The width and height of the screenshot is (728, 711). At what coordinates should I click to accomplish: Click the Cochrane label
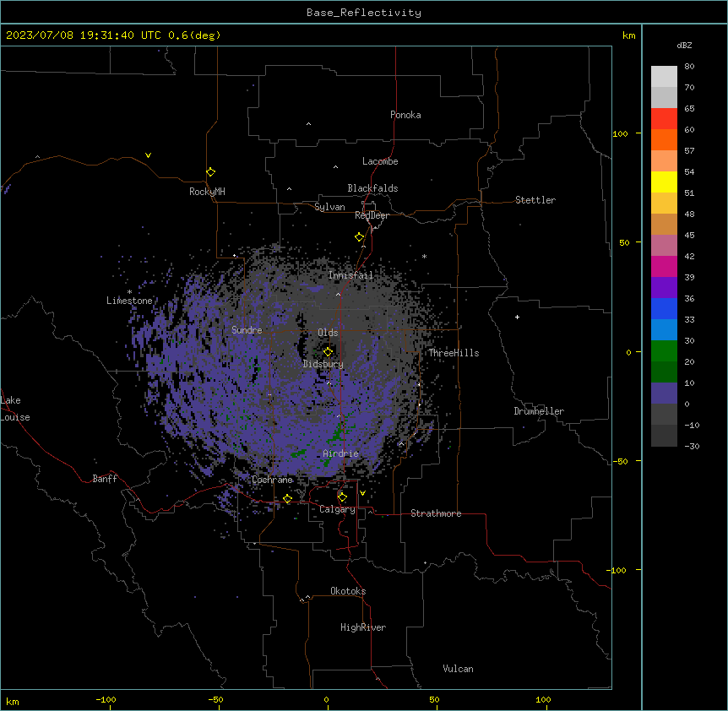[x=272, y=480]
